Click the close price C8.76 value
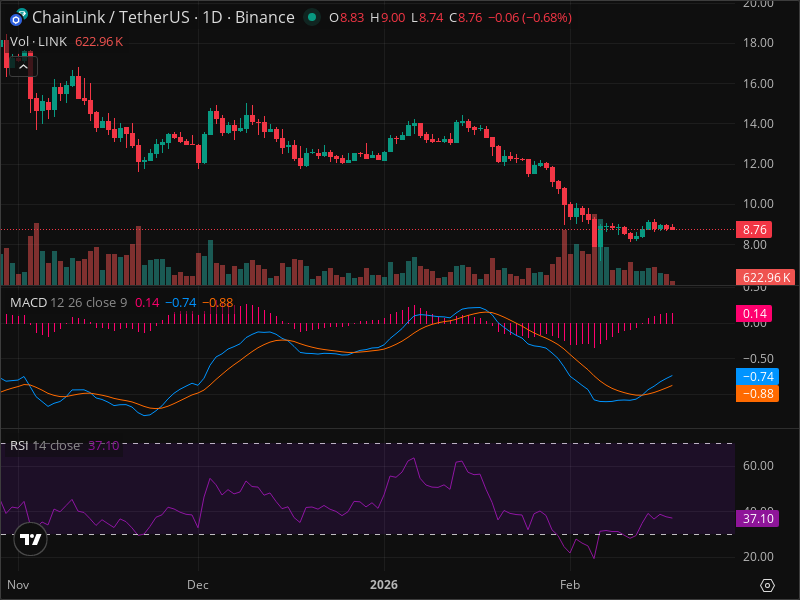This screenshot has height=600, width=800. coord(465,18)
